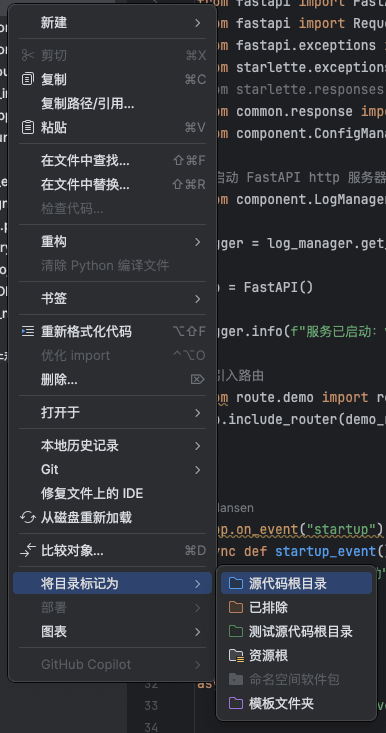The height and width of the screenshot is (733, 386).
Task: Expand the 重构 submenu chevron
Action: (198, 242)
